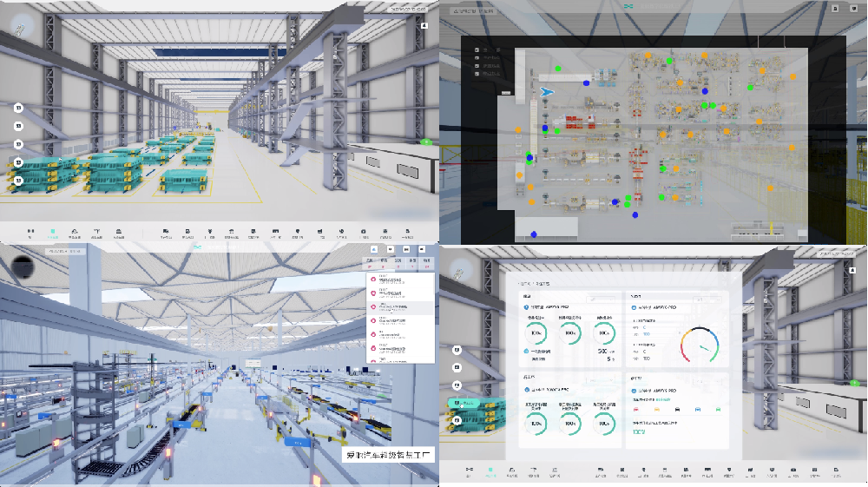
Task: Toggle the first checkbox in the map legend
Action: [477, 50]
